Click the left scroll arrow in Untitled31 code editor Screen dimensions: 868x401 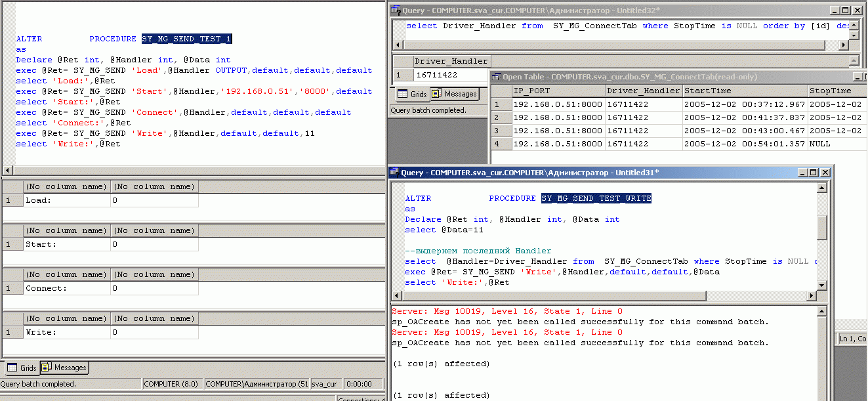pos(396,297)
